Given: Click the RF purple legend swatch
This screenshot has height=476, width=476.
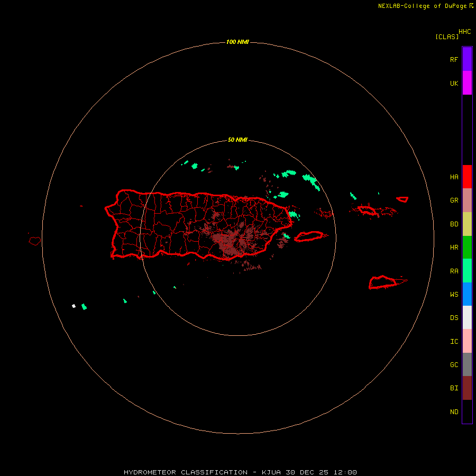Looking at the screenshot, I should pyautogui.click(x=467, y=59).
